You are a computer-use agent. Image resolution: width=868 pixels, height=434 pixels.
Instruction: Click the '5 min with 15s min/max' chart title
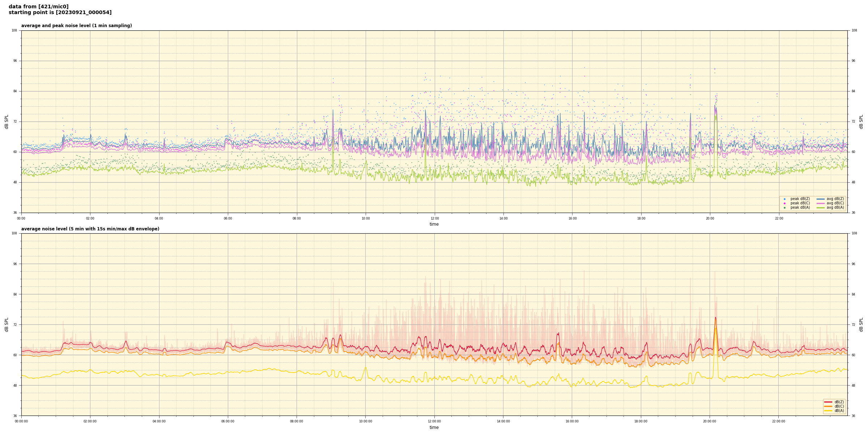pyautogui.click(x=90, y=229)
